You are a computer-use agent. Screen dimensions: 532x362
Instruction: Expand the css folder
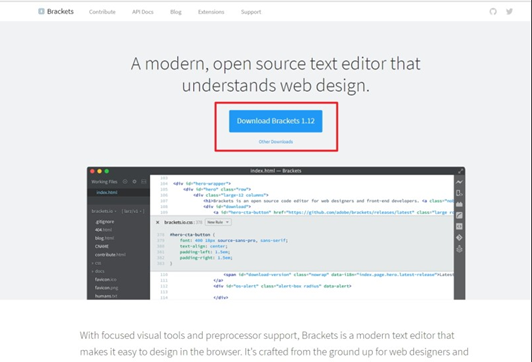96,263
